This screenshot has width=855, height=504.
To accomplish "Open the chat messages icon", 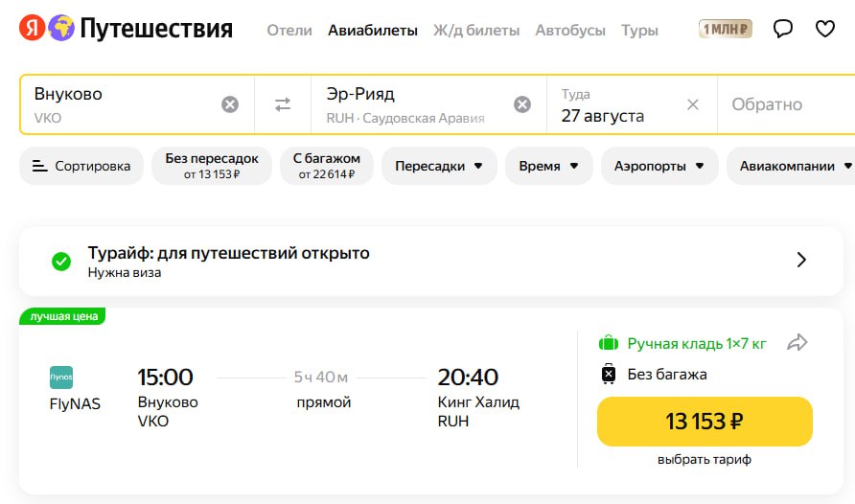I will (x=783, y=29).
